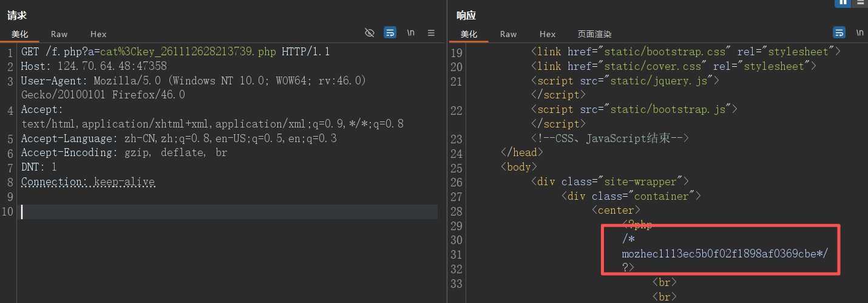Screen dimensions: 868x303
Task: Click the Host header line in request
Action: 93,66
